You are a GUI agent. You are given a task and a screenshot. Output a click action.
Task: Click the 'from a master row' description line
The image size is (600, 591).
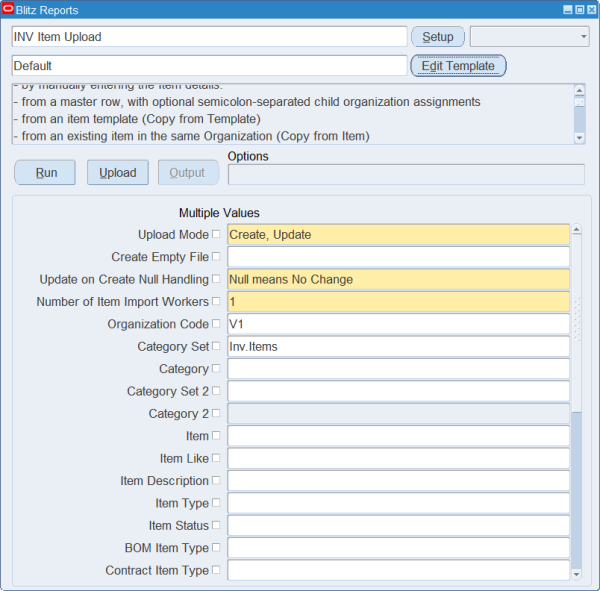[x=247, y=102]
